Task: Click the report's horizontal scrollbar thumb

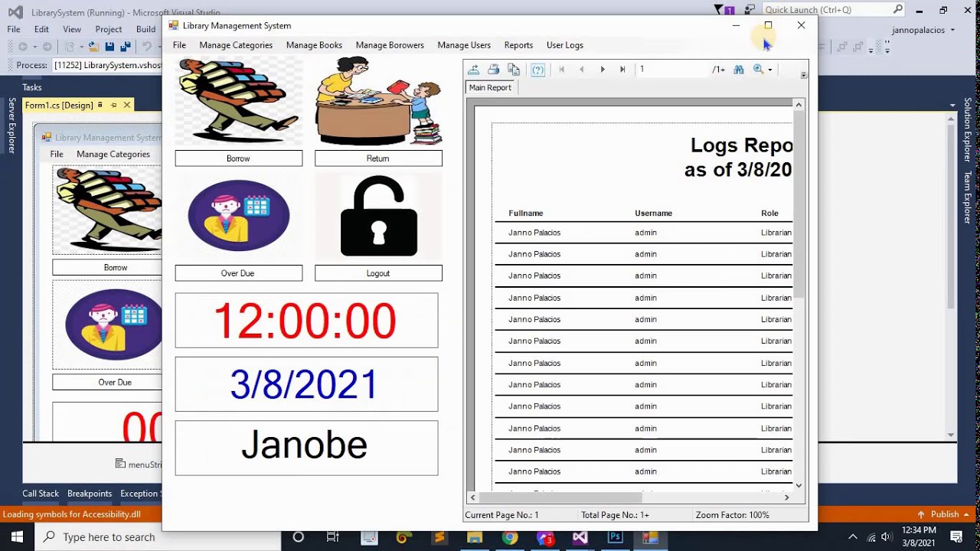Action: pyautogui.click(x=560, y=497)
